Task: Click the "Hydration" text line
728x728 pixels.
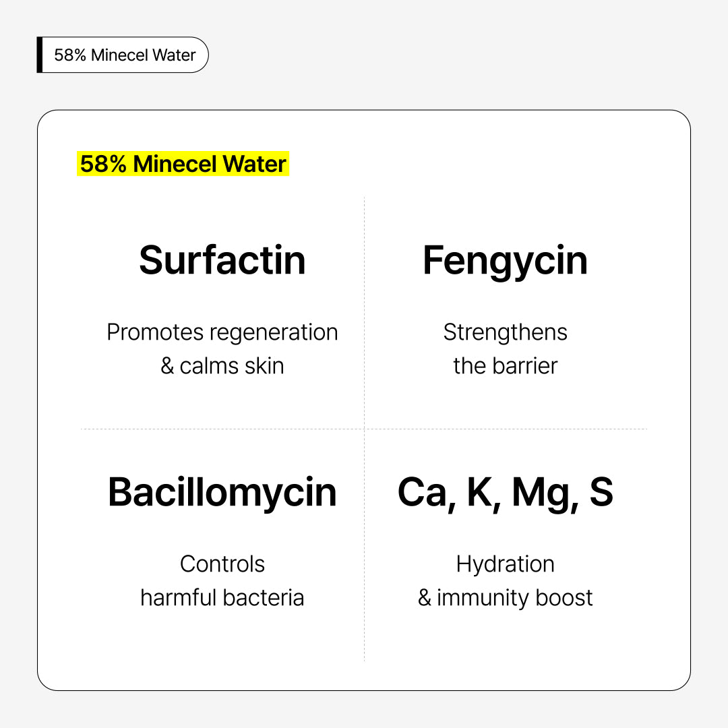Action: [506, 564]
